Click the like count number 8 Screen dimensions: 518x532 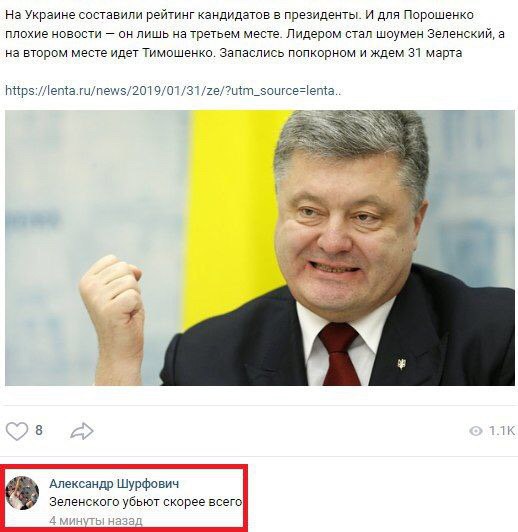coord(39,431)
